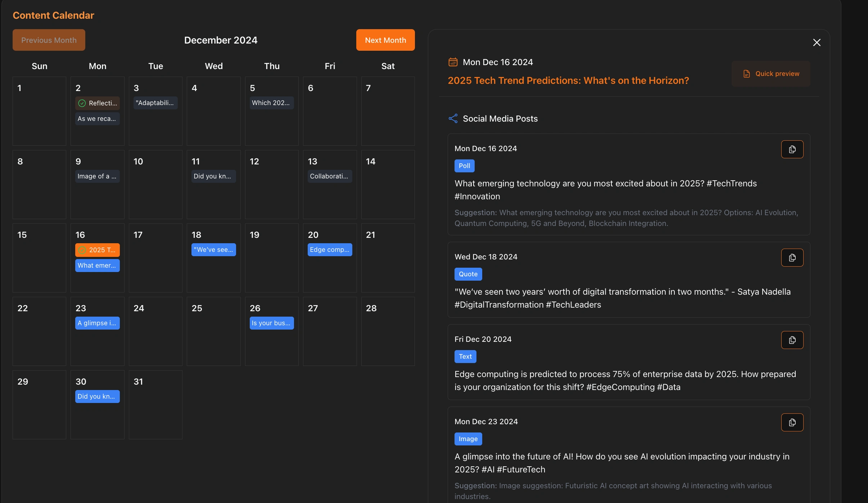Toggle completion checkmark on Dec 16 event
The width and height of the screenshot is (868, 503).
tap(82, 250)
